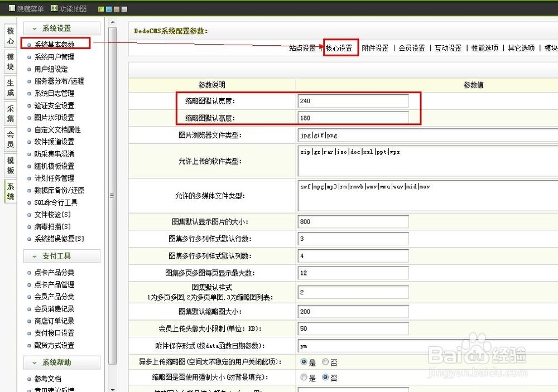
Task: Collapse the 支付工具 sidebar section
Action: [x=61, y=256]
